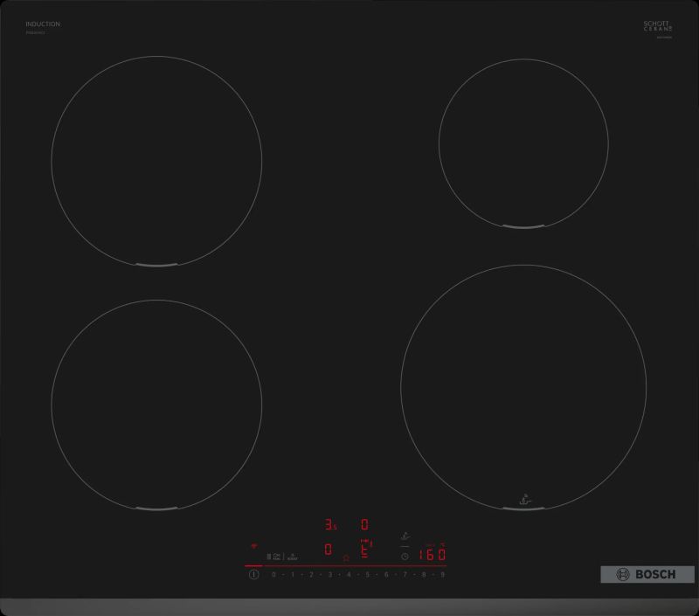
Task: Tap the timer clock icon
Action: click(x=405, y=556)
